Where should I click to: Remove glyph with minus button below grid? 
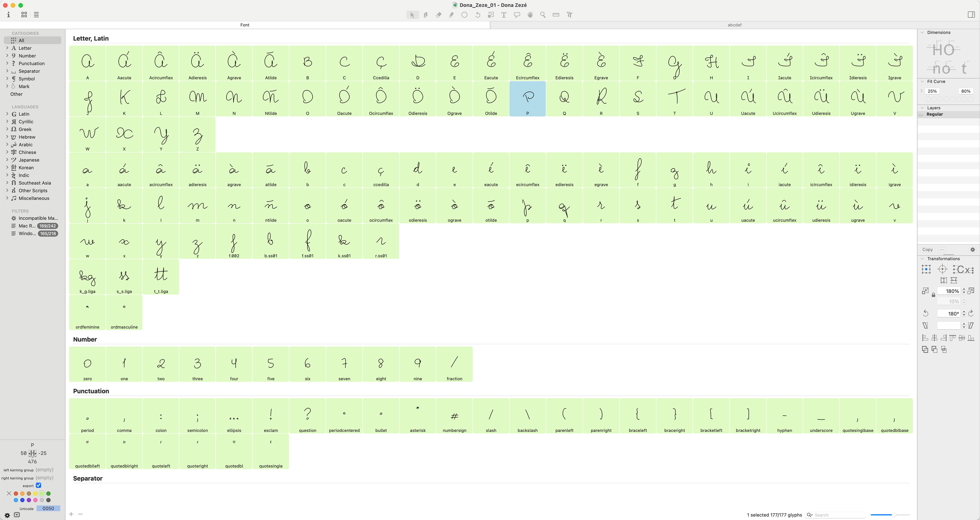(x=80, y=514)
